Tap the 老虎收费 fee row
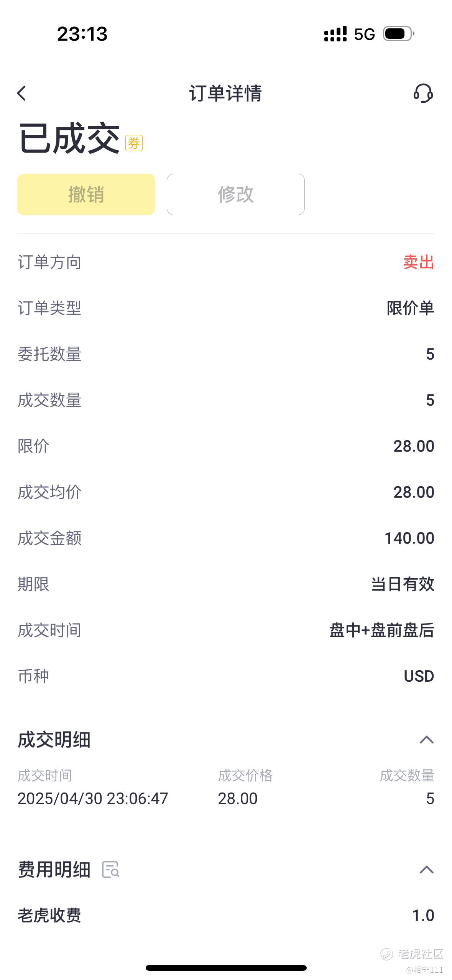 226,916
